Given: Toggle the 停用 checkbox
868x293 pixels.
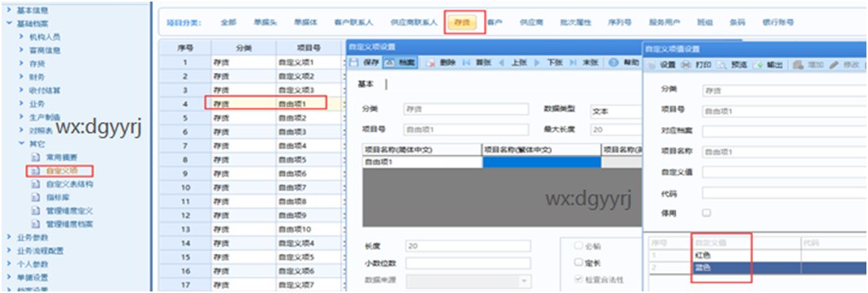Looking at the screenshot, I should [706, 213].
